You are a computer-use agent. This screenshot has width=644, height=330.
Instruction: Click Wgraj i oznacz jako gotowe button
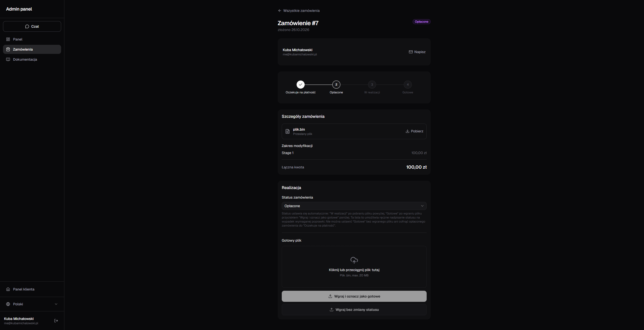[354, 296]
